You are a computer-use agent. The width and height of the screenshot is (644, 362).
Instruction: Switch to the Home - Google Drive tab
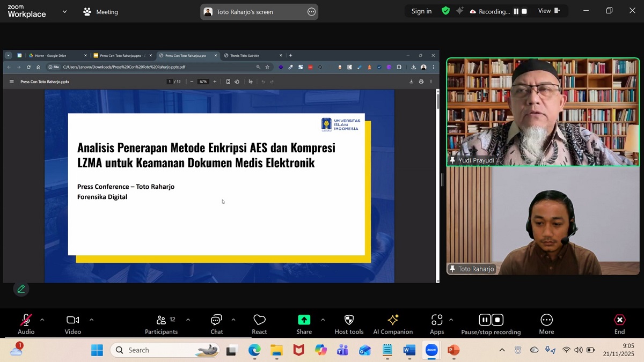tap(51, 55)
